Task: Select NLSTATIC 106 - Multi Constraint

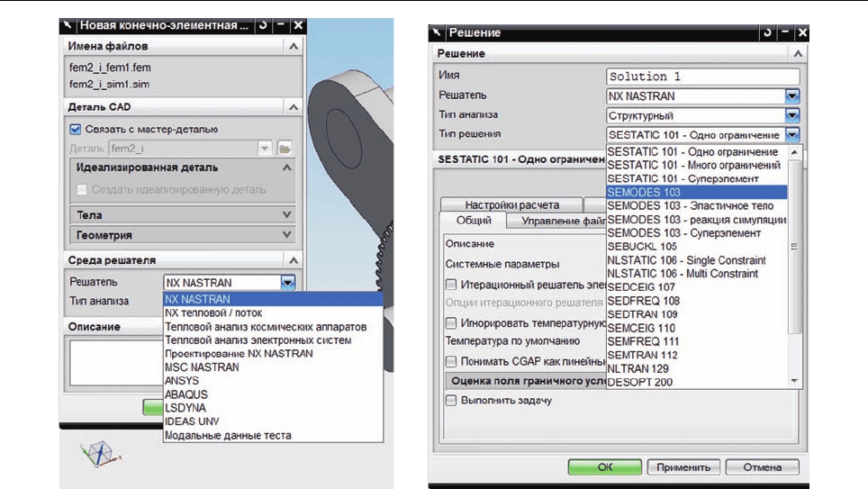Action: pyautogui.click(x=697, y=274)
